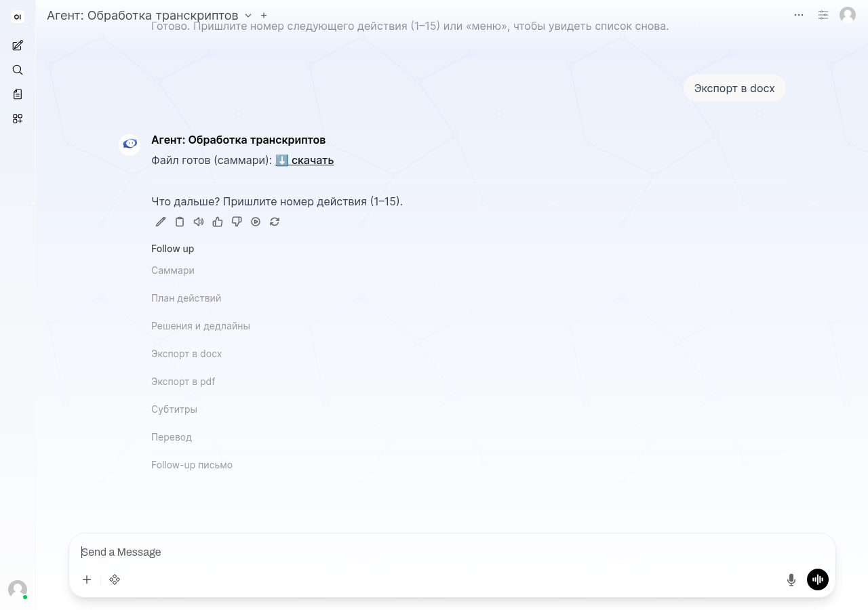Open the Open WebUI logo menu
Image resolution: width=868 pixels, height=610 pixels.
click(18, 17)
